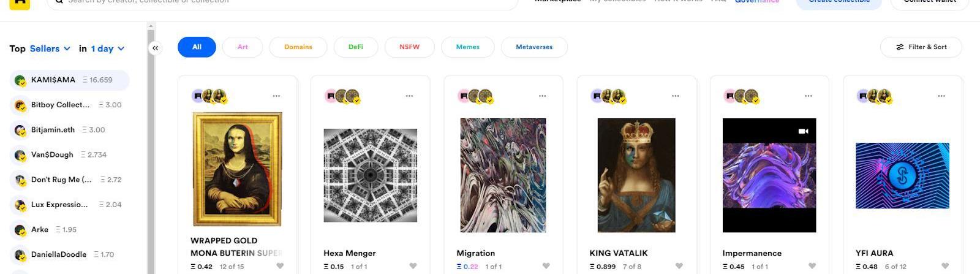Switch to the Metaverses category

534,47
